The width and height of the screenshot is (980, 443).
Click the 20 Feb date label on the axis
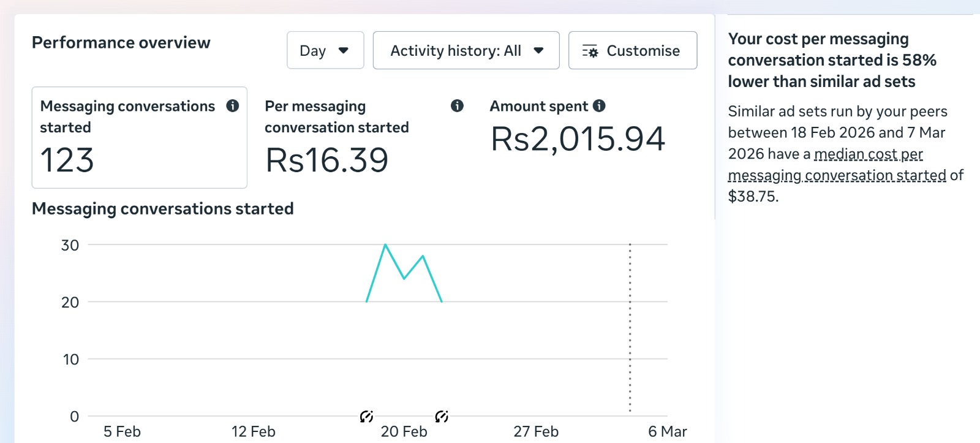pos(404,431)
